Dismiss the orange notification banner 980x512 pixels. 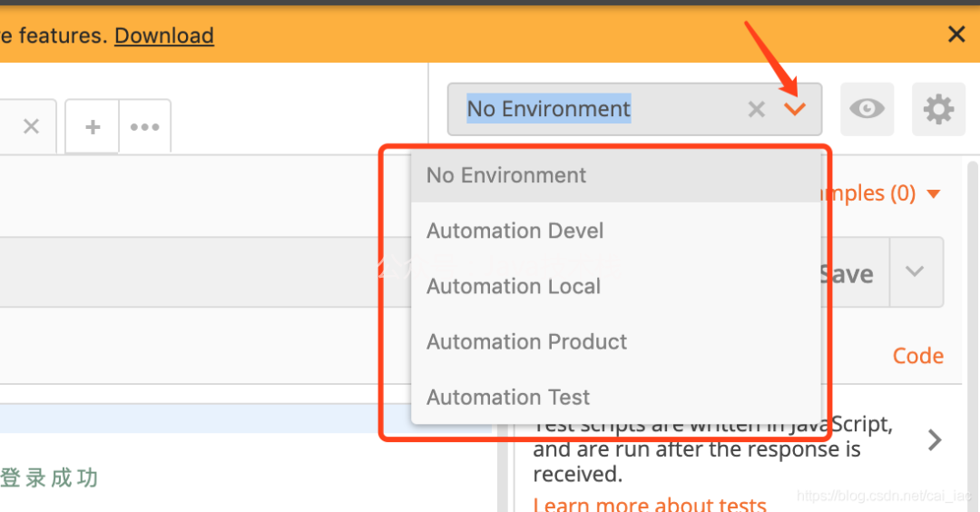(956, 34)
